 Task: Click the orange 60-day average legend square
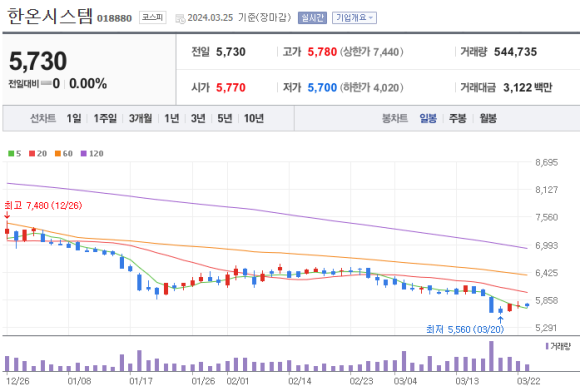pos(58,154)
